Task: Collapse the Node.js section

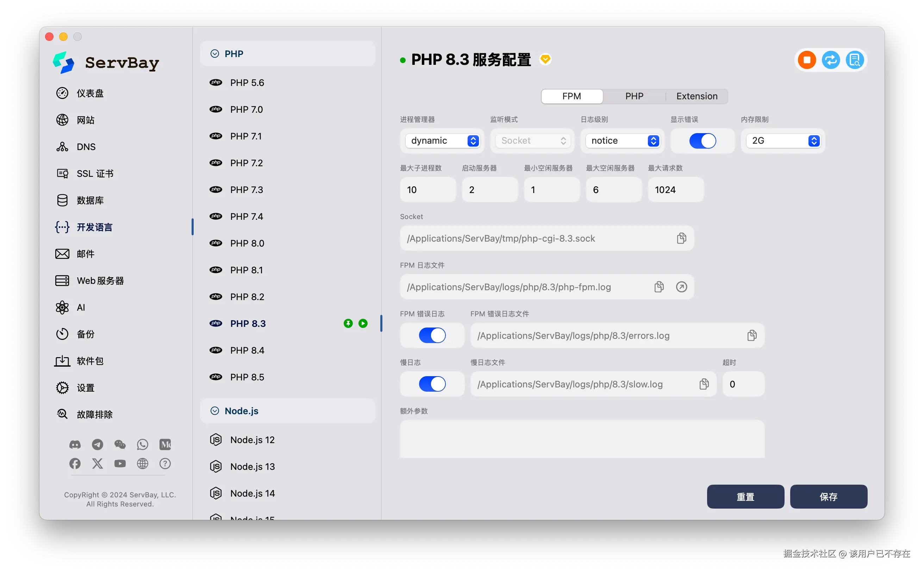Action: coord(214,411)
